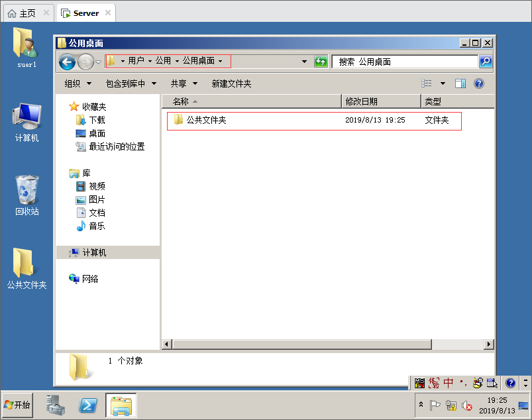Switch to the 主页 tab
This screenshot has width=532, height=420.
tap(23, 13)
